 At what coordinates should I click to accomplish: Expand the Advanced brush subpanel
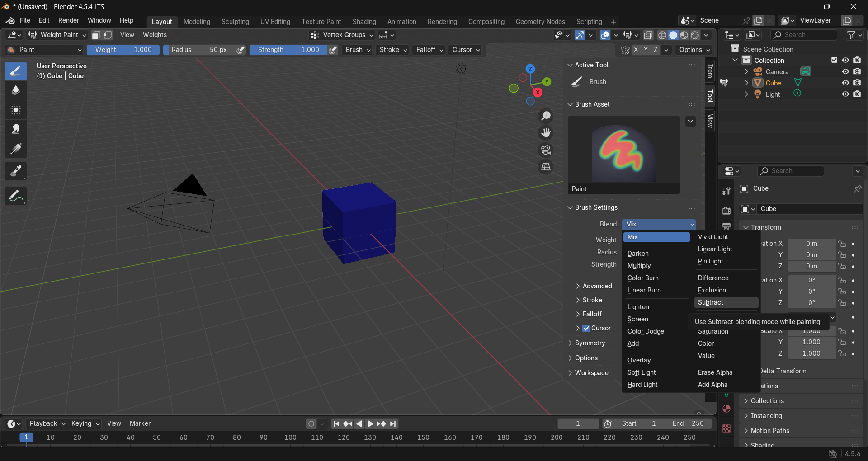click(594, 286)
